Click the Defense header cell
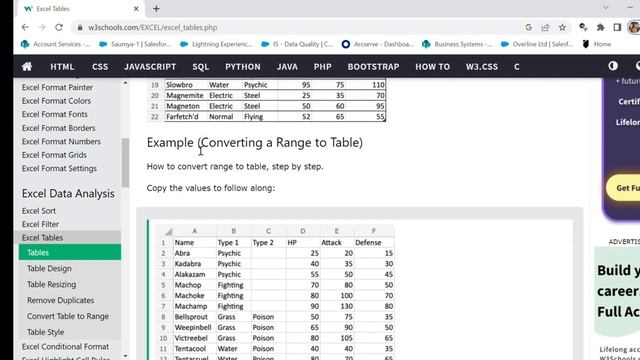Image resolution: width=640 pixels, height=360 pixels. point(374,242)
